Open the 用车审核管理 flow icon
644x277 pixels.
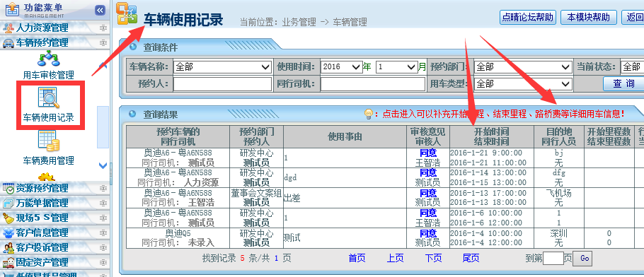click(x=48, y=59)
